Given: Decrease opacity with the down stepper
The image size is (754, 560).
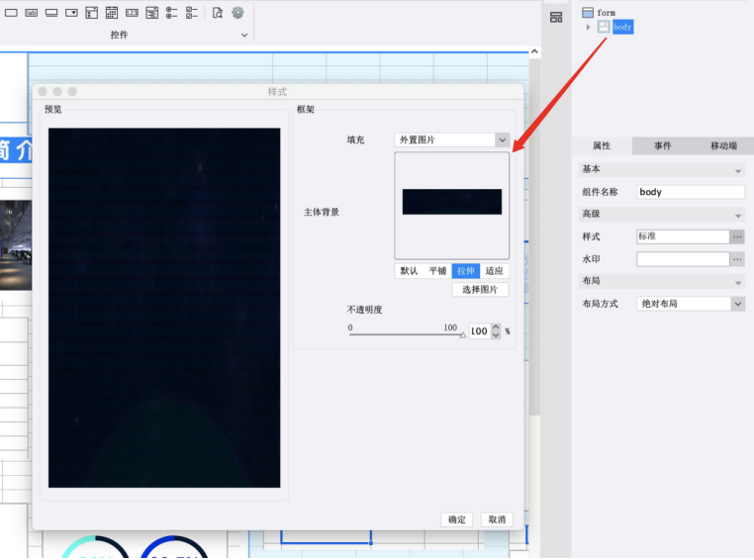Looking at the screenshot, I should point(496,335).
